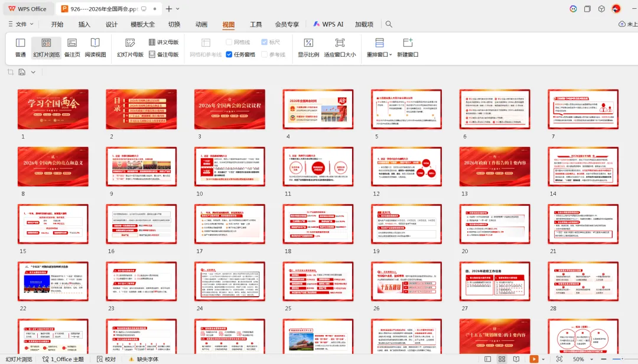
Task: Open the 动画 Animations tab
Action: 201,24
